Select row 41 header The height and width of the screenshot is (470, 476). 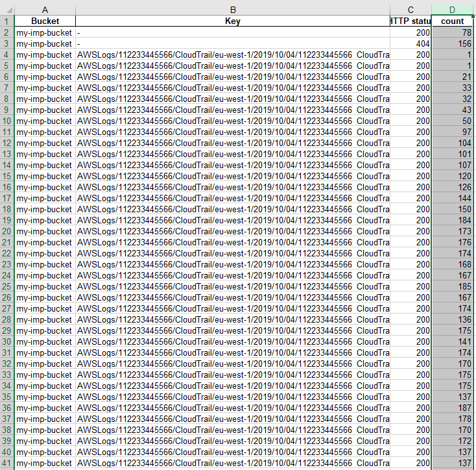(x=6, y=463)
